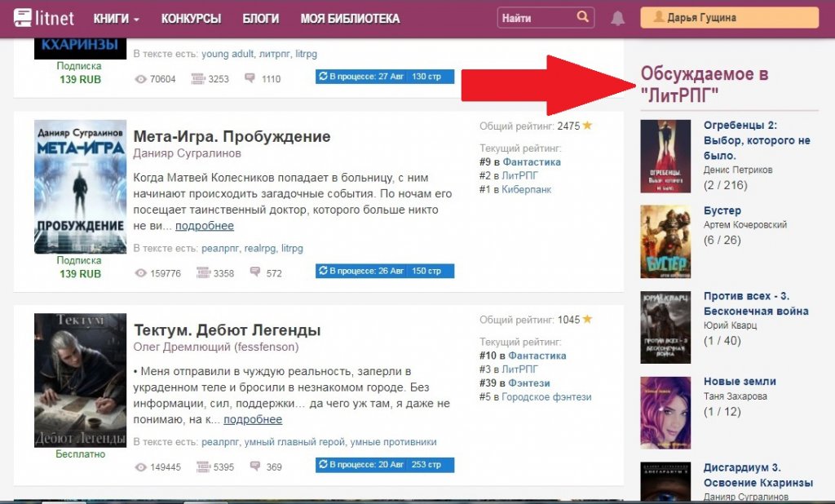This screenshot has height=504, width=835.
Task: Click user avatar icon beside Дарья Гущина
Action: 659,17
